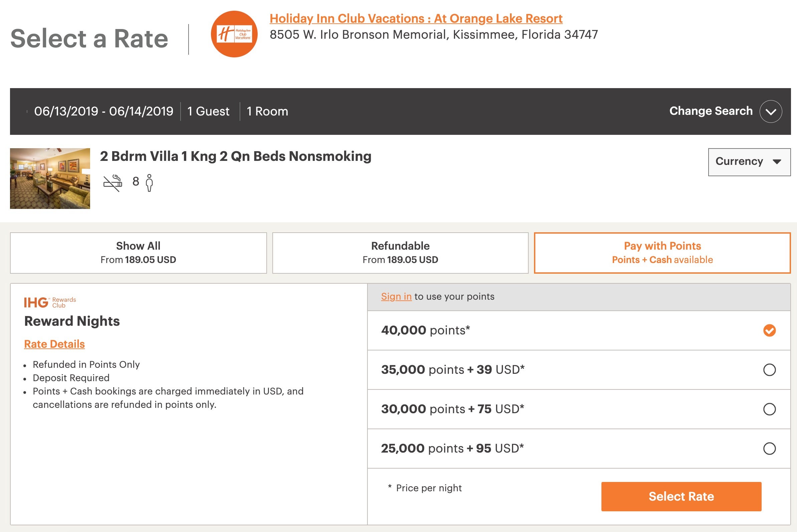Open the Rate Details link
Viewport: 797px width, 532px height.
point(54,344)
